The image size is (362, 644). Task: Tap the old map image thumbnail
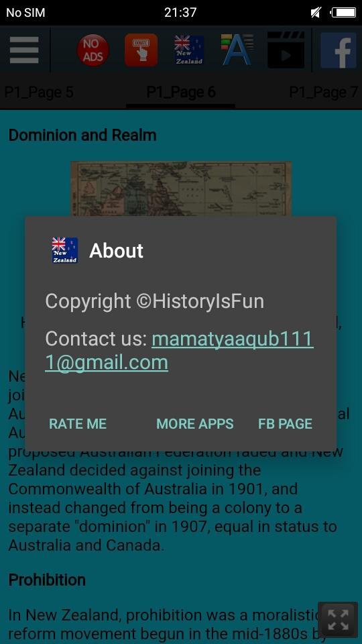tap(181, 189)
